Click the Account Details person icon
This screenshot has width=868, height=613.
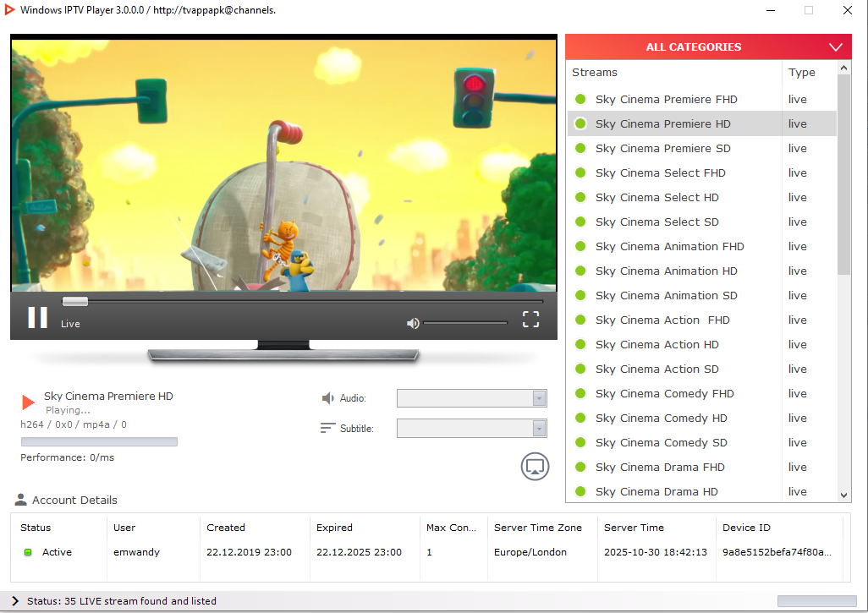21,500
